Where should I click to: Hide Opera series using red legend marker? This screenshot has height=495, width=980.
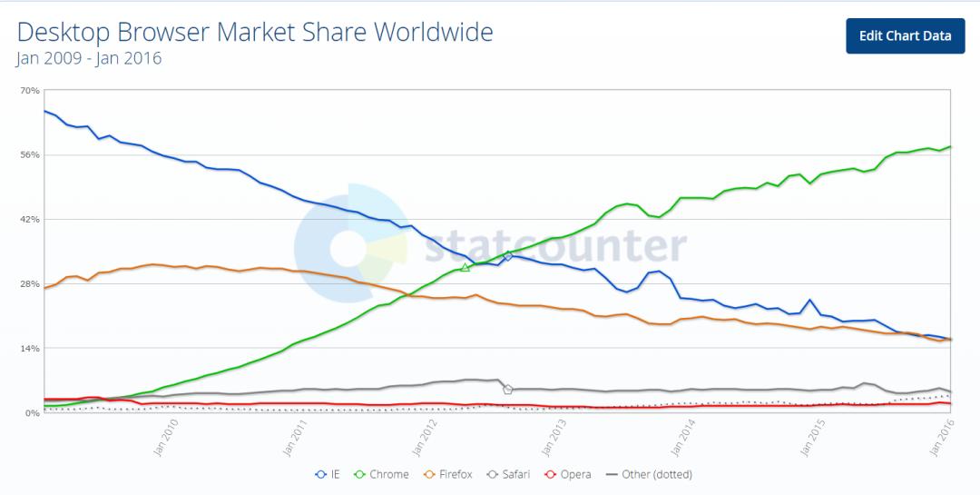click(x=551, y=475)
